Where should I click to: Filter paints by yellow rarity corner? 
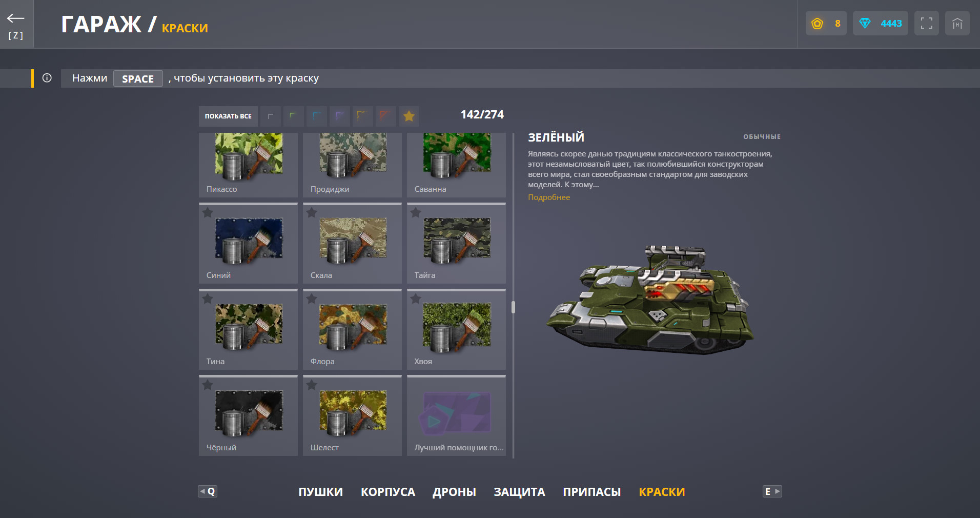click(x=363, y=116)
